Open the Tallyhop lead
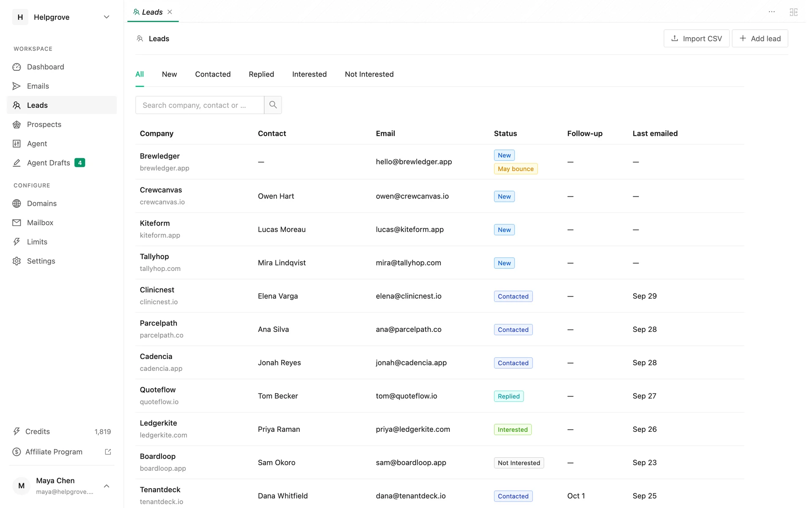 (440, 262)
